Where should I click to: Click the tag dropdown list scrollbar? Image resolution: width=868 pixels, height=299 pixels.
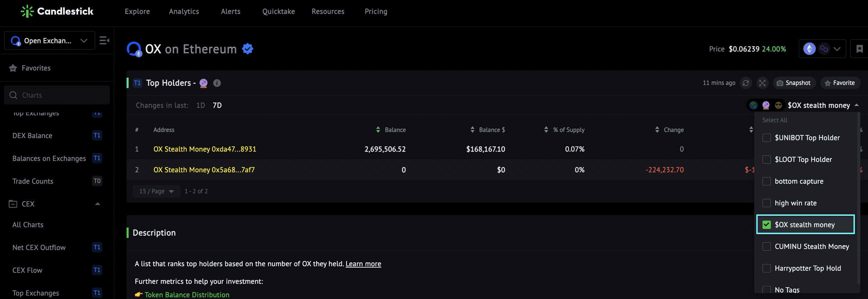[x=858, y=199]
